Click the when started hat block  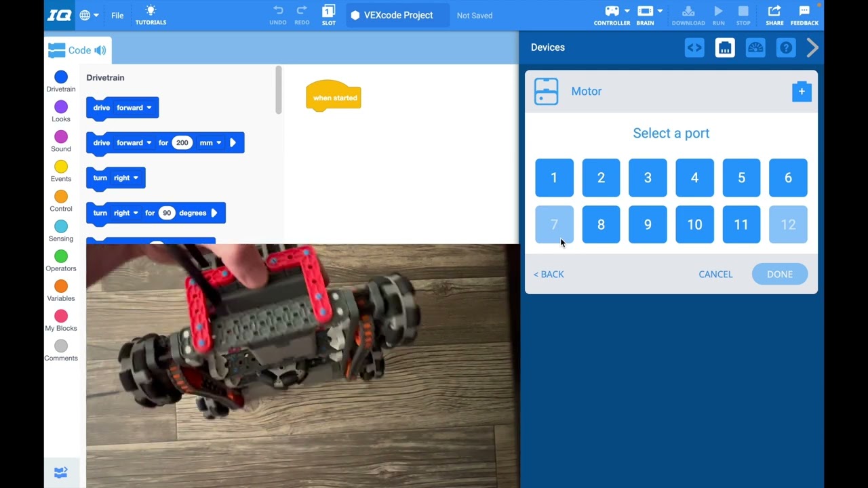point(334,96)
